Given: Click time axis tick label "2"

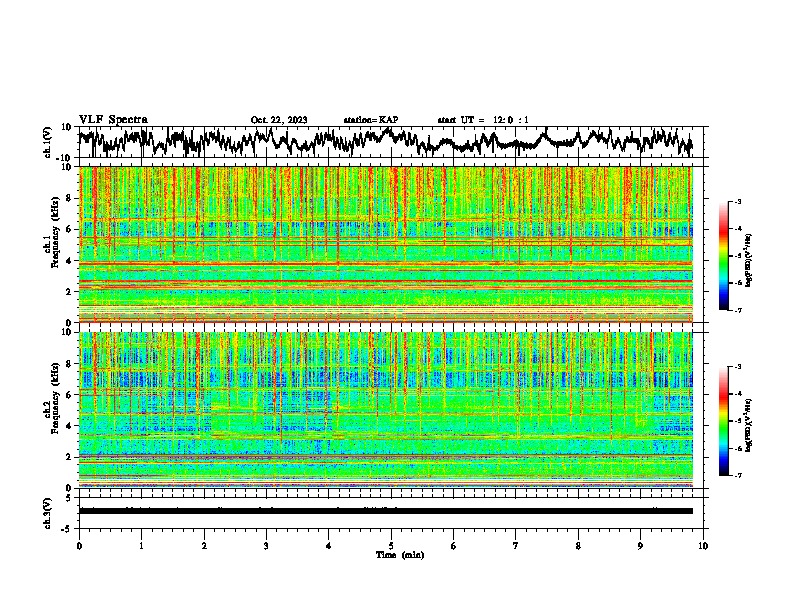Looking at the screenshot, I should pos(204,546).
